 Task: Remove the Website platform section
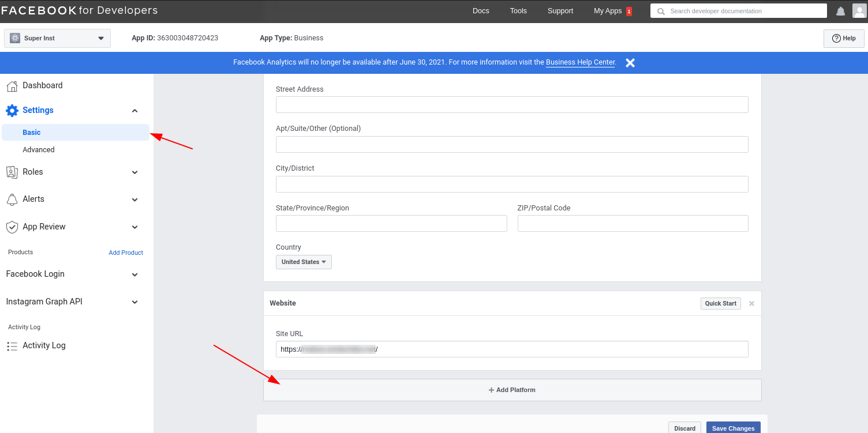click(x=751, y=303)
